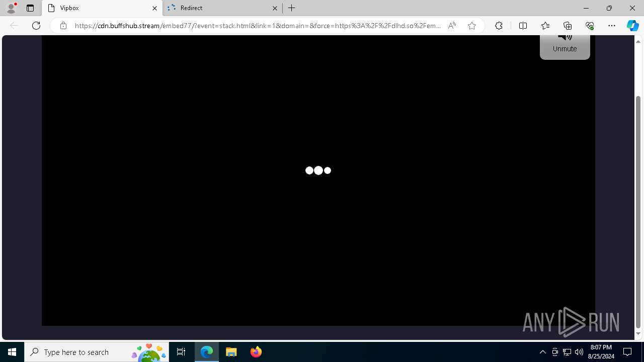Open Browser essentials

590,26
